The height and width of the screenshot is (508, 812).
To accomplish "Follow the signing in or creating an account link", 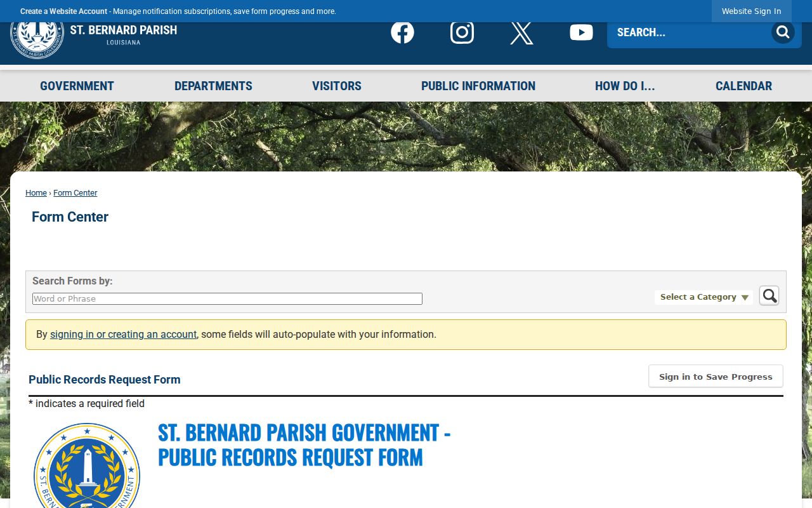I will click(123, 334).
